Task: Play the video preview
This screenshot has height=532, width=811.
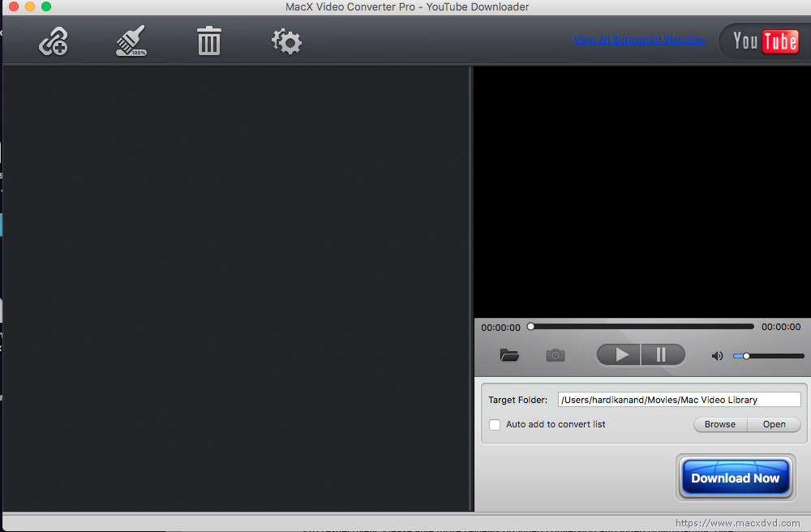Action: [x=619, y=354]
